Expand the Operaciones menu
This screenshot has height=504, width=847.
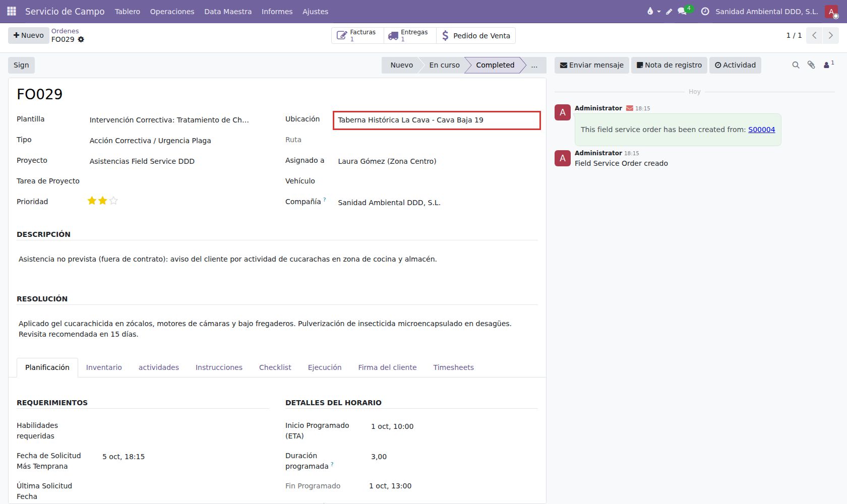[172, 11]
